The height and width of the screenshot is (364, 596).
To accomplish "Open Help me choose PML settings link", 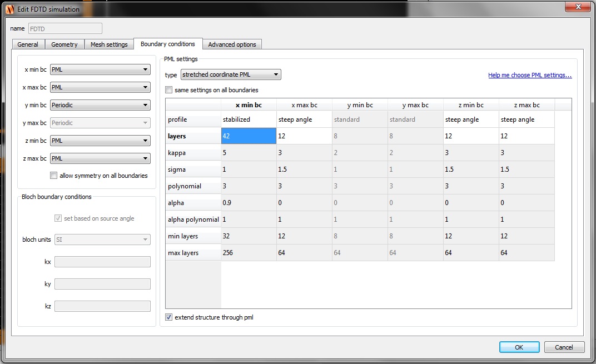I will coord(529,75).
